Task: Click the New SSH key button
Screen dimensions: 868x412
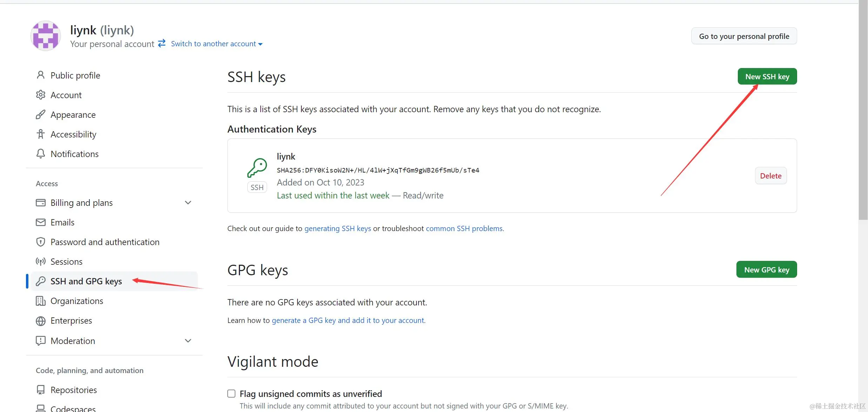Action: 767,76
